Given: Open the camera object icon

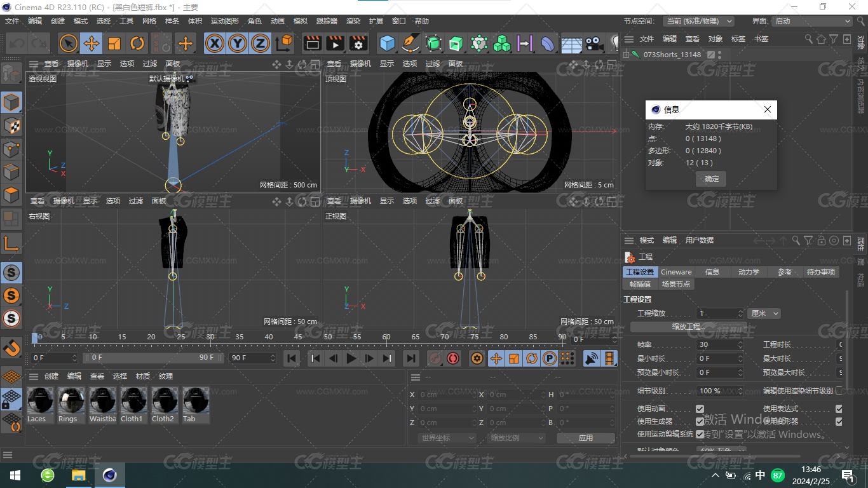Looking at the screenshot, I should 594,43.
